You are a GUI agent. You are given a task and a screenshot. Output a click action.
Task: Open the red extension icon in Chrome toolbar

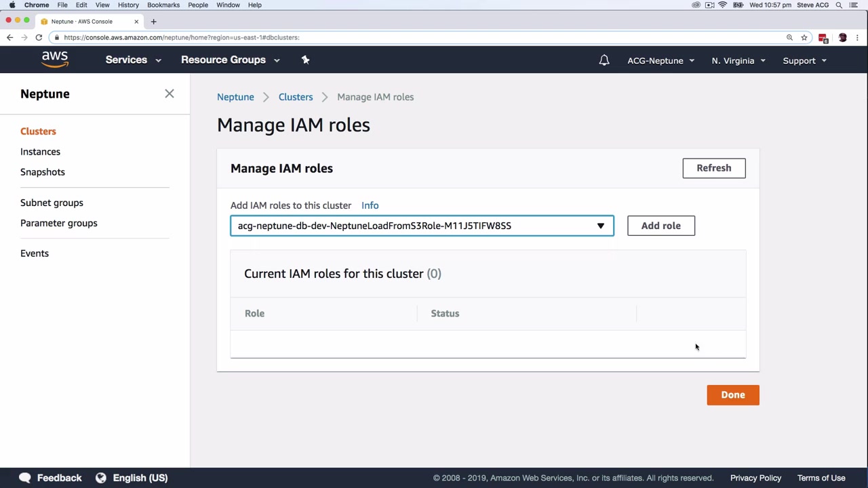coord(823,38)
